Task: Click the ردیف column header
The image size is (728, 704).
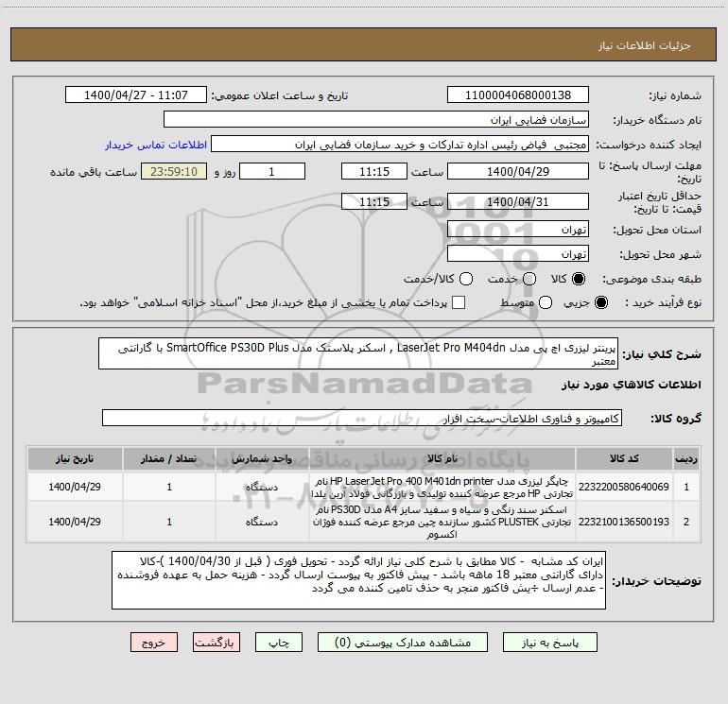Action: [x=686, y=459]
